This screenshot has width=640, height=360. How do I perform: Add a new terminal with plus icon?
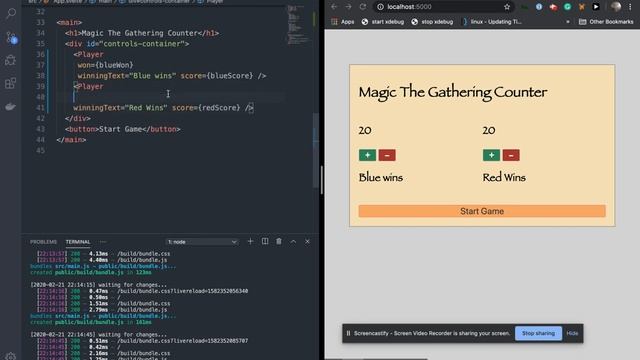[x=250, y=242]
